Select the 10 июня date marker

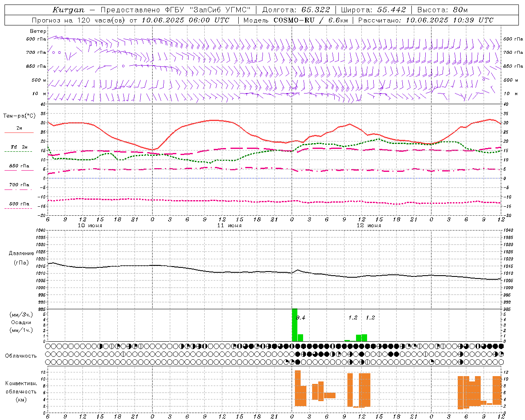click(x=90, y=226)
